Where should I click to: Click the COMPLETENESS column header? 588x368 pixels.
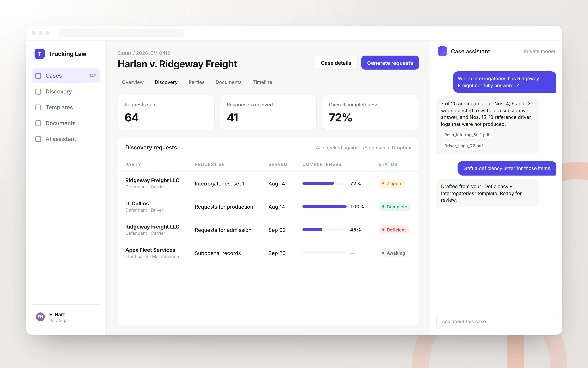pyautogui.click(x=322, y=164)
